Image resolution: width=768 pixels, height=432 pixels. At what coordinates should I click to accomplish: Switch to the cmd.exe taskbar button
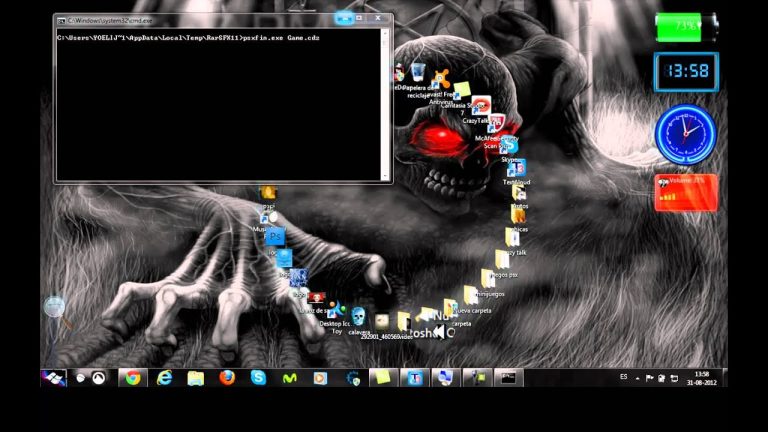(x=508, y=378)
